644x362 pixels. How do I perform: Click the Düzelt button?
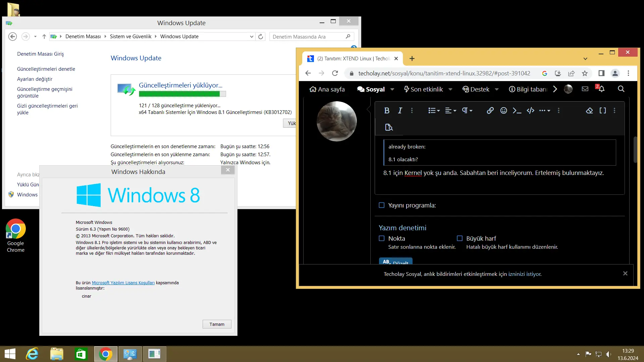pos(395,261)
